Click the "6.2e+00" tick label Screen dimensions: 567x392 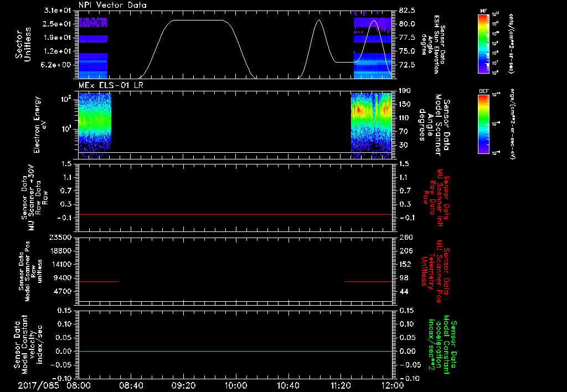click(57, 65)
